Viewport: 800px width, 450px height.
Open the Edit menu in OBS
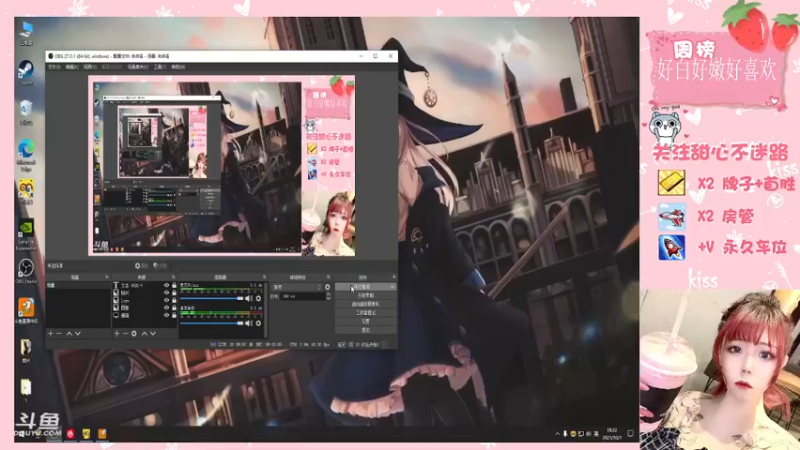pos(71,67)
